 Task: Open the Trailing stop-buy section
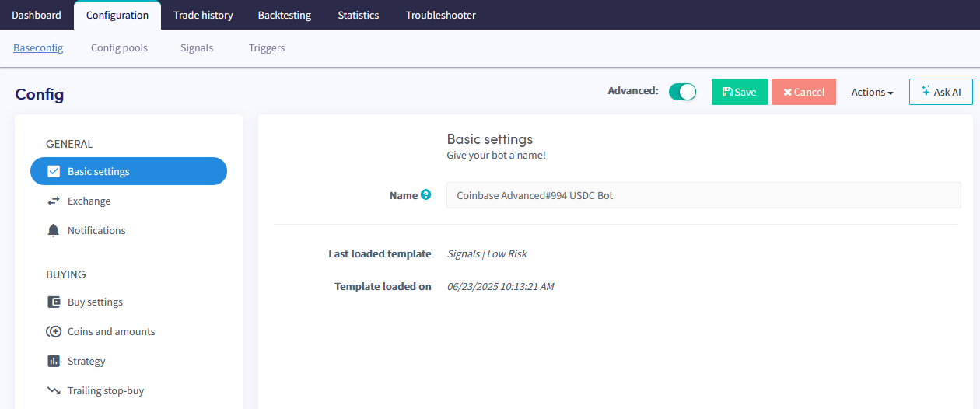128,390
